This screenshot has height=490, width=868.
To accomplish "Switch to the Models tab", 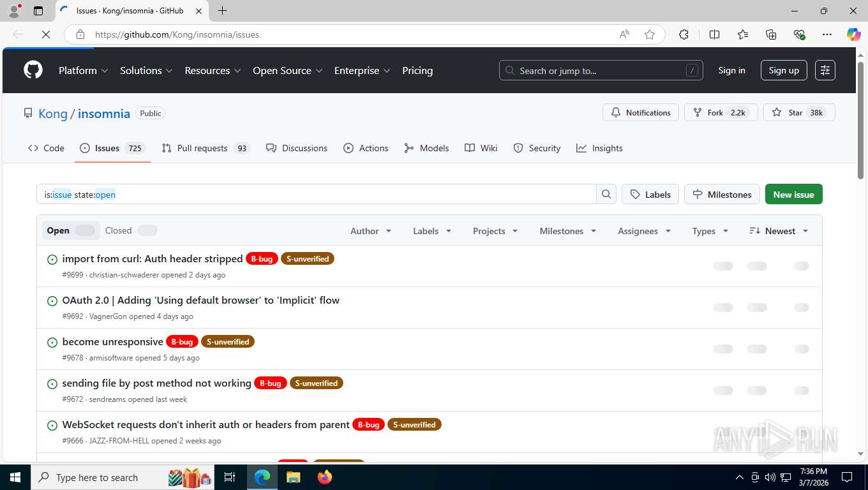I will [426, 148].
